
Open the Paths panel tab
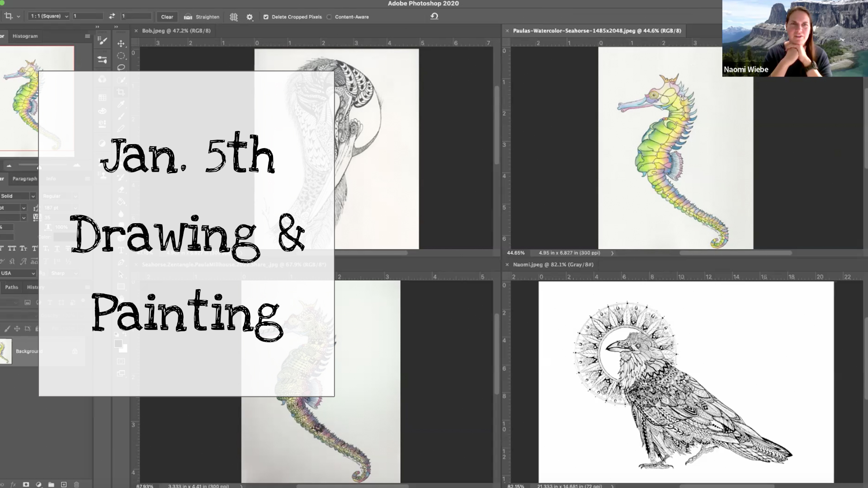12,287
